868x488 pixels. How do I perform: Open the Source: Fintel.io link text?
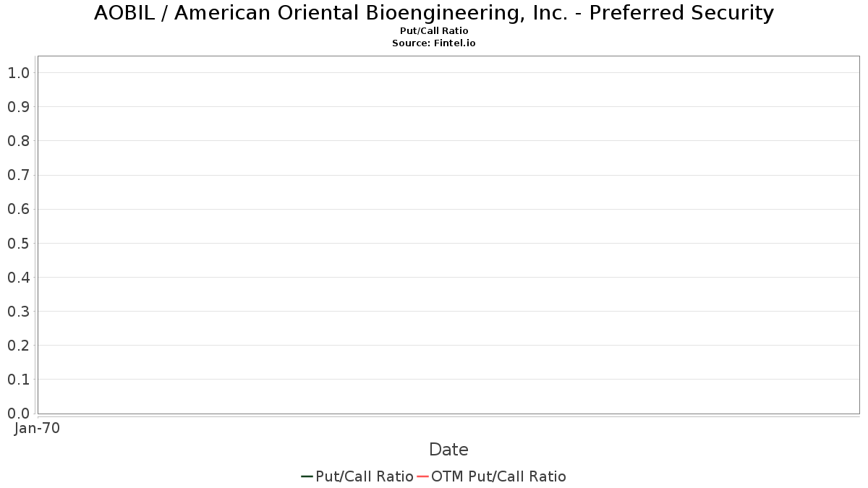(434, 43)
